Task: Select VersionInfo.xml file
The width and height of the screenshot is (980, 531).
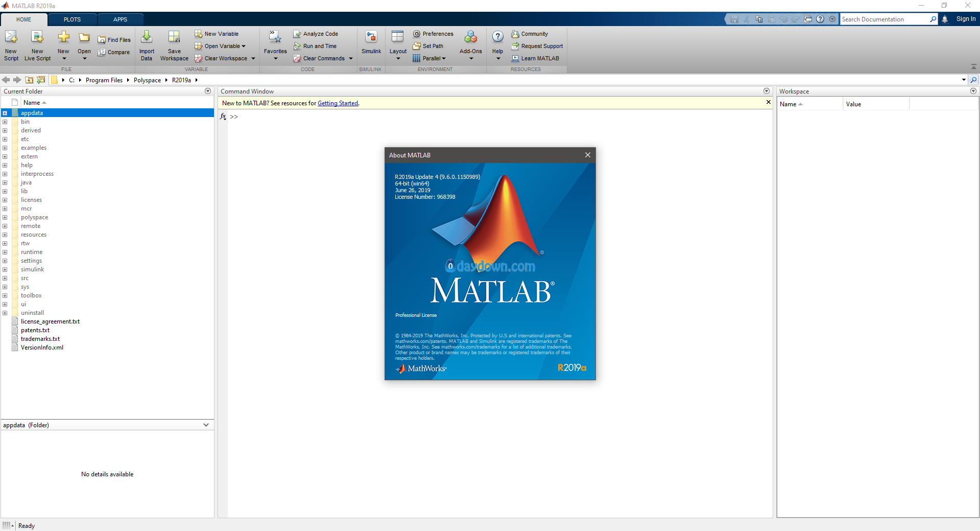Action: (x=42, y=348)
